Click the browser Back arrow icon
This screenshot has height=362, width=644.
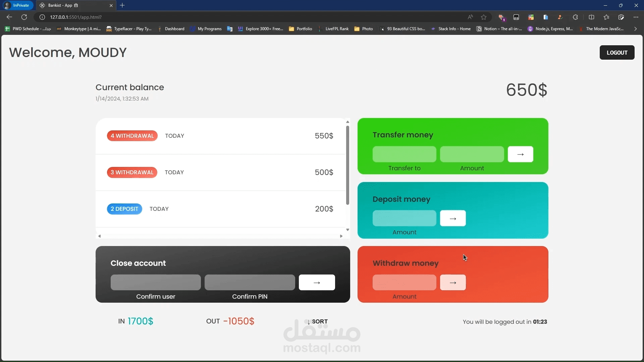point(9,17)
